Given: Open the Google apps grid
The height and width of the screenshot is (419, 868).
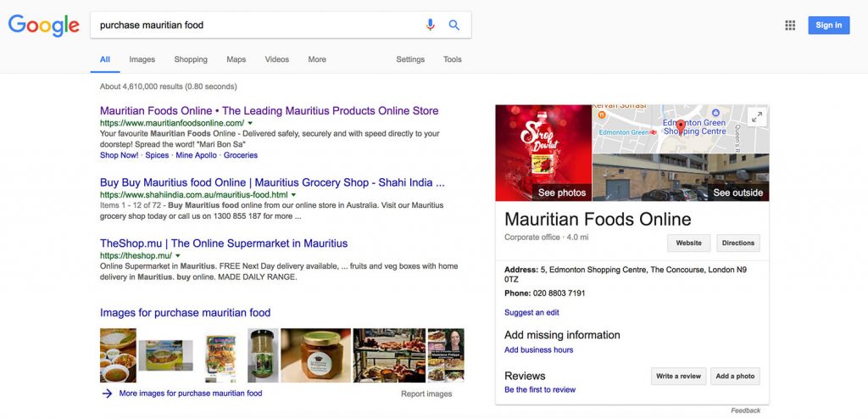Looking at the screenshot, I should click(790, 25).
